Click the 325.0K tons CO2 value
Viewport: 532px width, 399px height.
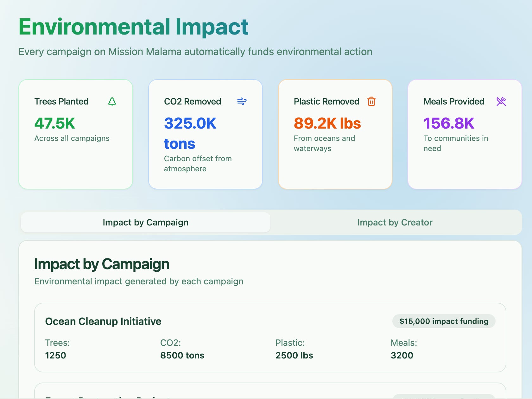pos(190,133)
